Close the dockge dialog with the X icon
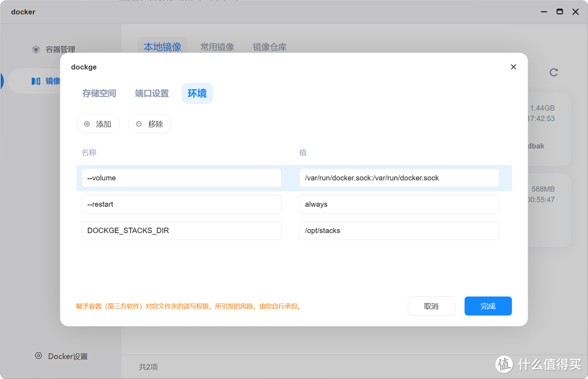The width and height of the screenshot is (588, 379). point(513,66)
